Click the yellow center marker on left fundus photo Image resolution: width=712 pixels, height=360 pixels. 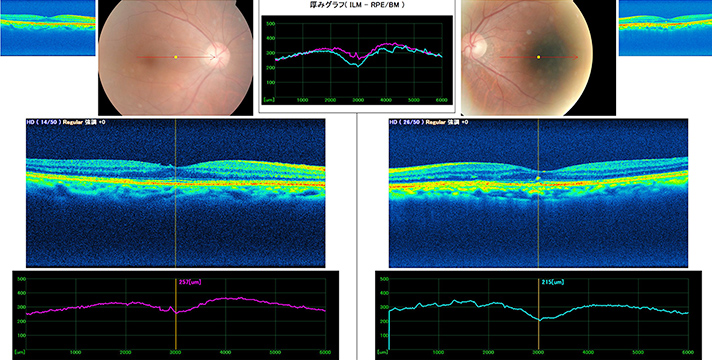[x=176, y=57]
